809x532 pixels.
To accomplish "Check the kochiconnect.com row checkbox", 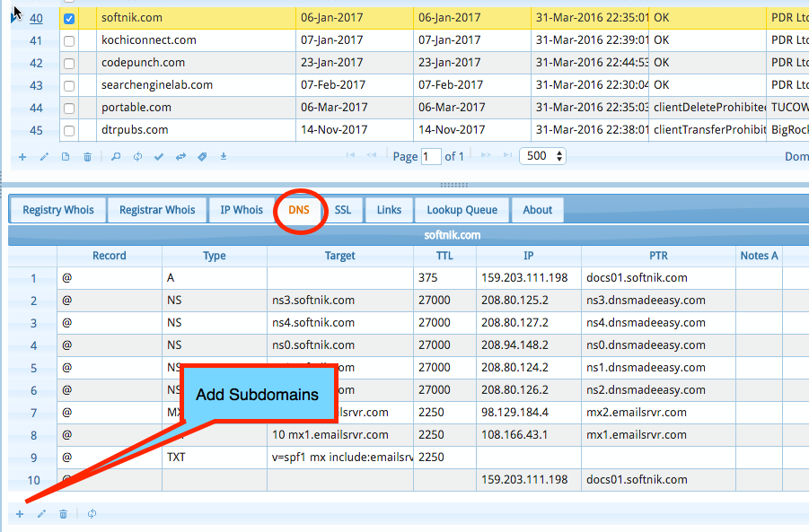I will 68,41.
